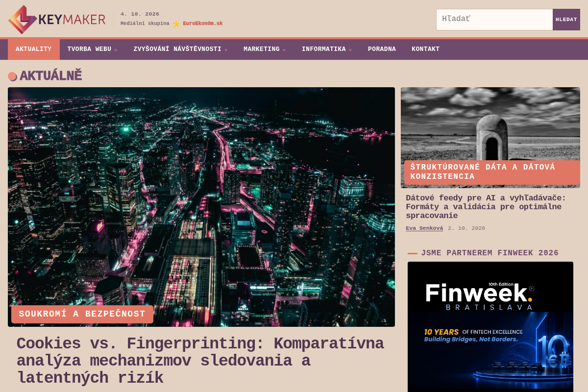Image resolution: width=588 pixels, height=392 pixels.
Task: Click the pink circle beside AKTUÁLNĚ heading
Action: [x=12, y=76]
